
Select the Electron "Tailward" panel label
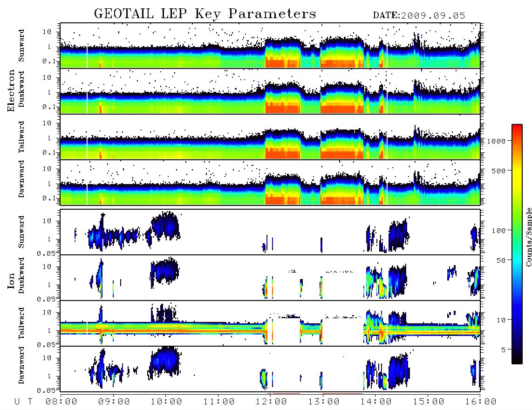tap(21, 137)
